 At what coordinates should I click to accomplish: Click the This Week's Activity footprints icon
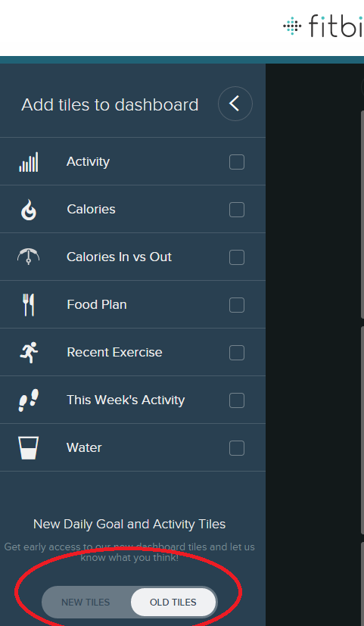29,400
